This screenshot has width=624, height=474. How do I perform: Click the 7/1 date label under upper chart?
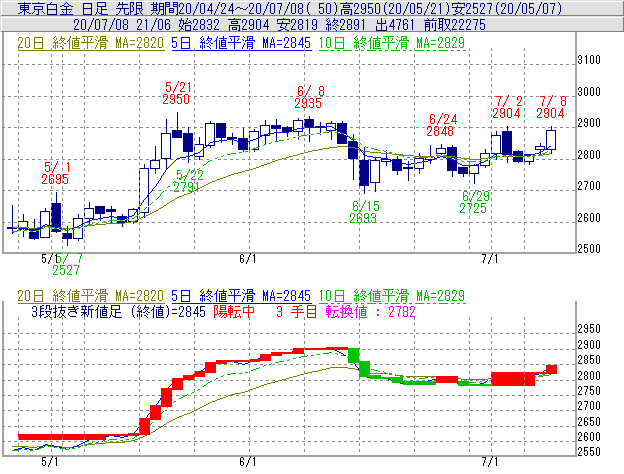click(x=490, y=259)
